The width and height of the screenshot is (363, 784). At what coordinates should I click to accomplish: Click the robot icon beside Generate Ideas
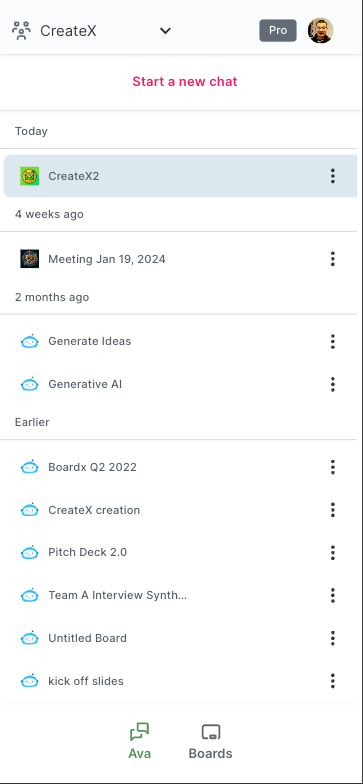pyautogui.click(x=30, y=342)
